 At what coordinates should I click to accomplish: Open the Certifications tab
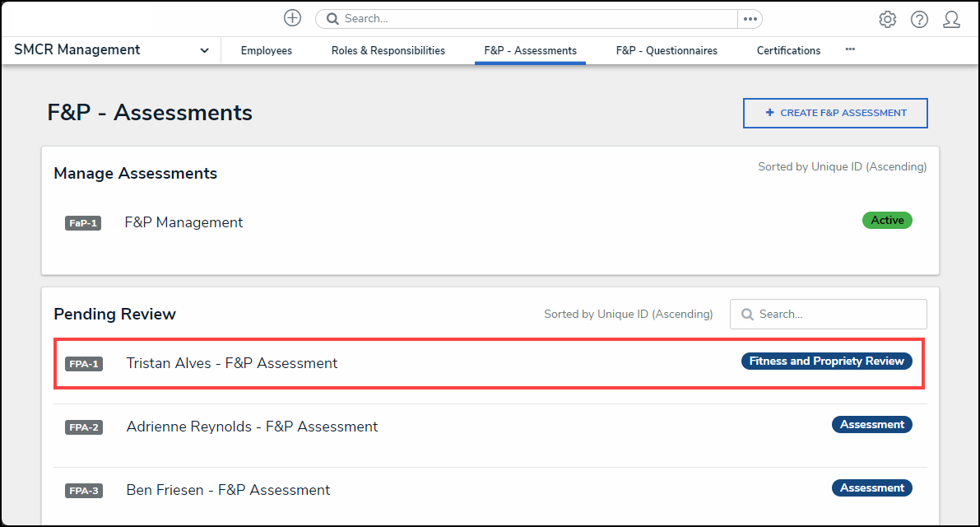pyautogui.click(x=788, y=50)
